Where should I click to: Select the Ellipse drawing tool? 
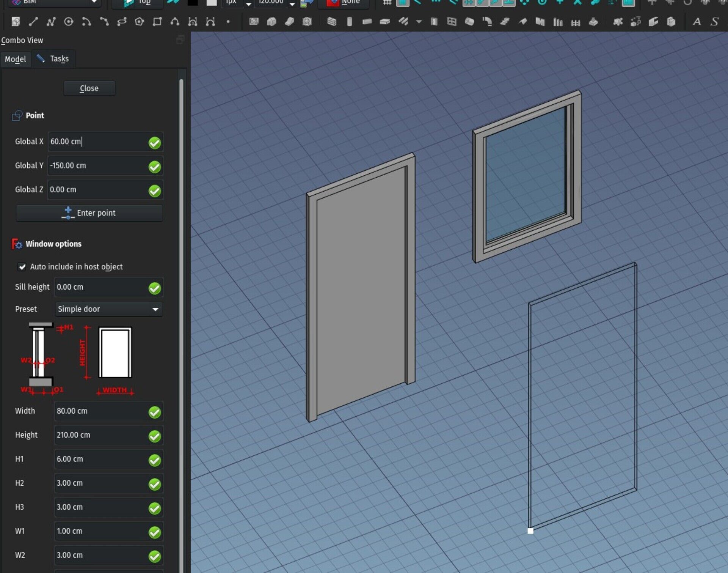122,22
